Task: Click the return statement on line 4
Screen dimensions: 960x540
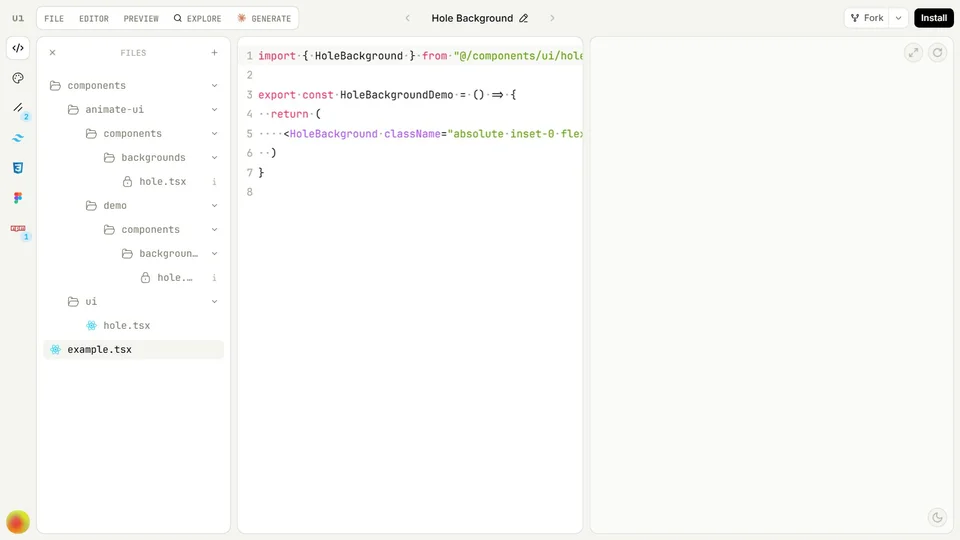Action: [x=290, y=114]
